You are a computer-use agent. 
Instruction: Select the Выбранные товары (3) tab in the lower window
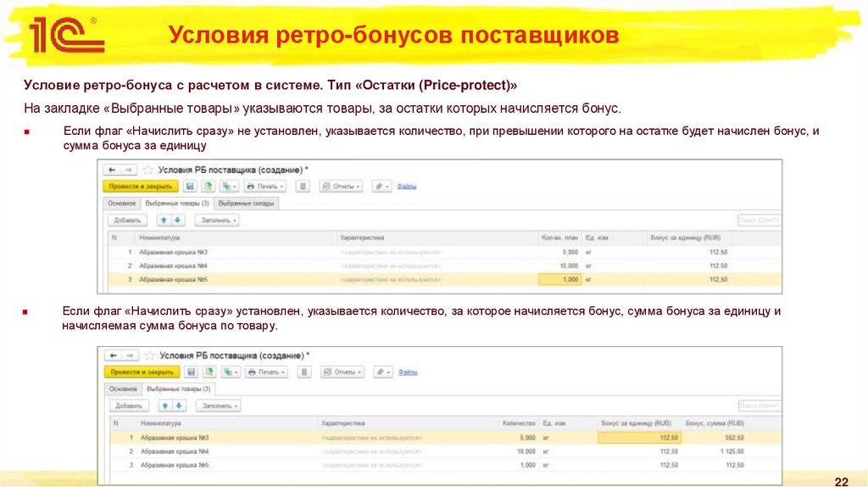[x=178, y=389]
